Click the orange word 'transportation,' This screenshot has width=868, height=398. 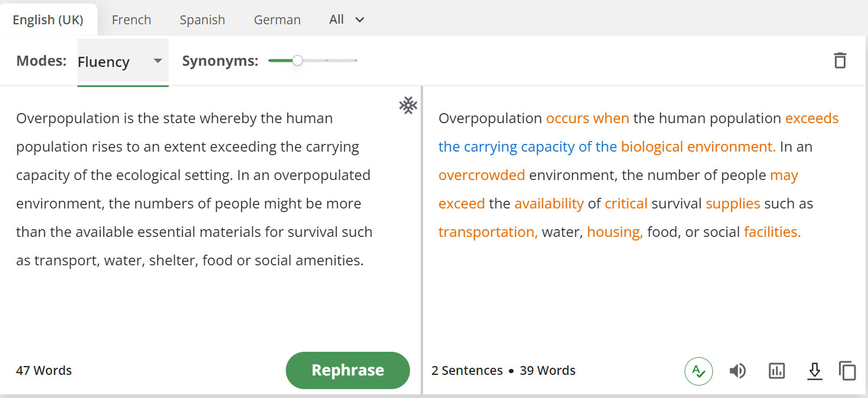pos(488,232)
